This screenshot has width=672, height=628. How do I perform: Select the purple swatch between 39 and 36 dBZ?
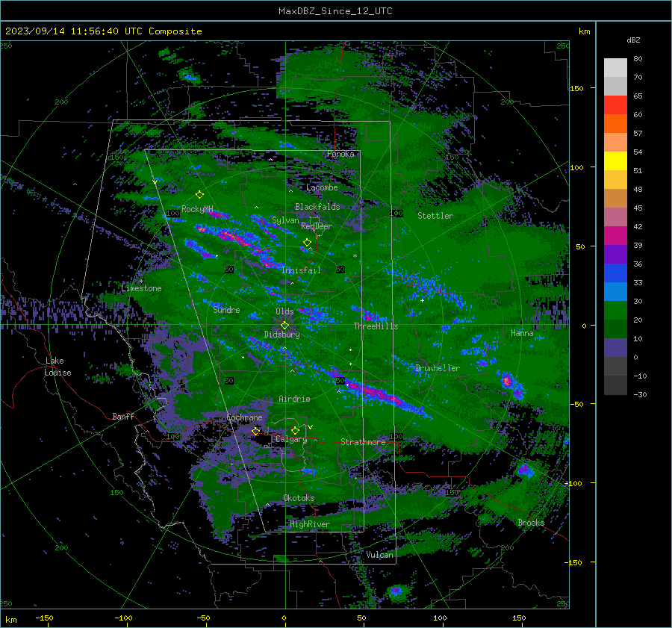(x=615, y=255)
